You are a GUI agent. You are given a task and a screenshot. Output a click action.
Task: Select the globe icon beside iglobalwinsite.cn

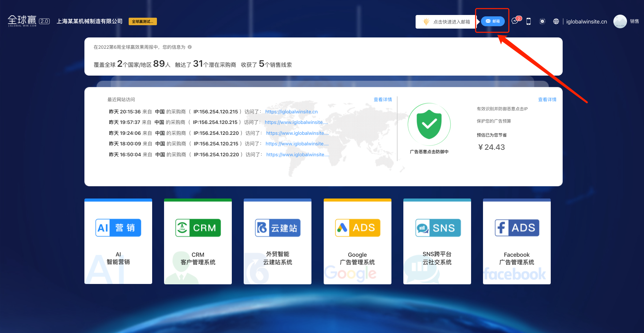tap(556, 21)
